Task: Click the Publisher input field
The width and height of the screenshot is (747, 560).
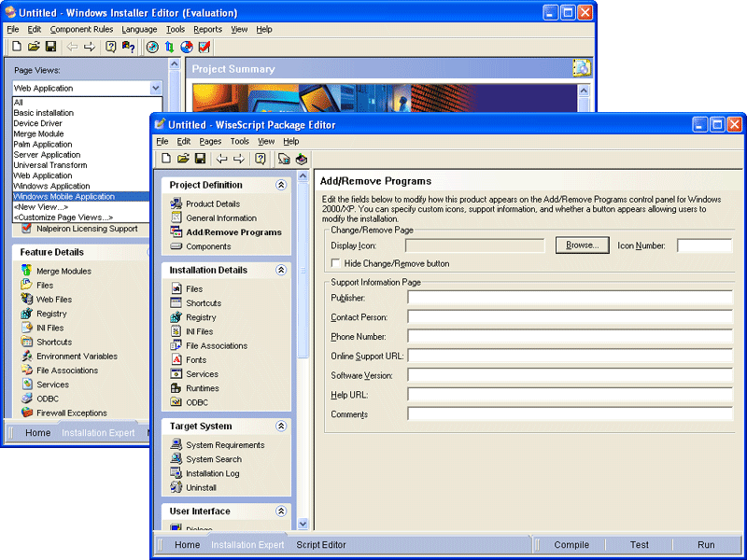Action: tap(570, 298)
